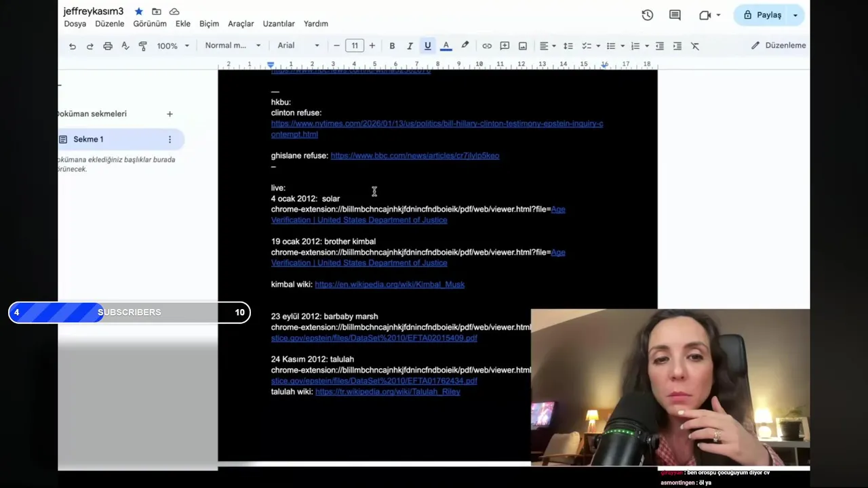Start a video call from camera icon
The height and width of the screenshot is (488, 868).
pos(705,15)
